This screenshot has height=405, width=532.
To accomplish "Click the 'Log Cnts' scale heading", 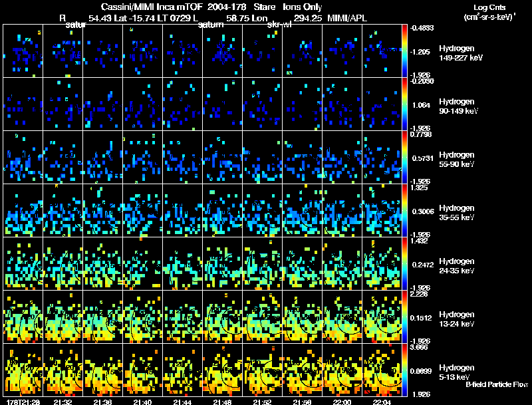I will point(489,7).
